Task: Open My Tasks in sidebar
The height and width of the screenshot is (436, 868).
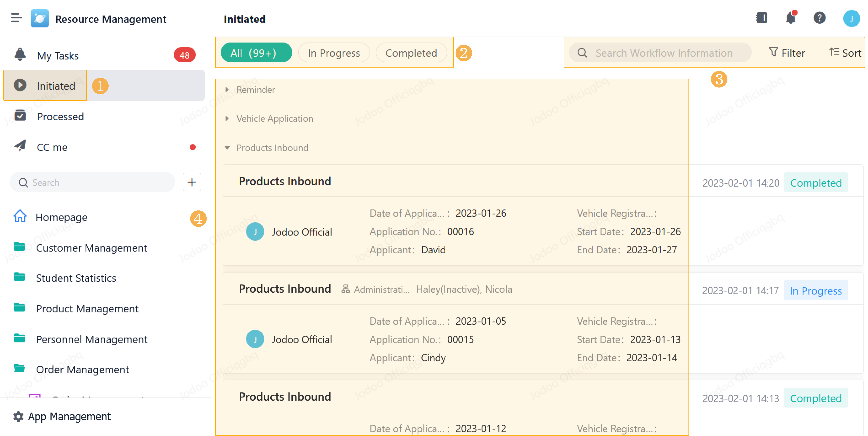Action: [x=104, y=55]
